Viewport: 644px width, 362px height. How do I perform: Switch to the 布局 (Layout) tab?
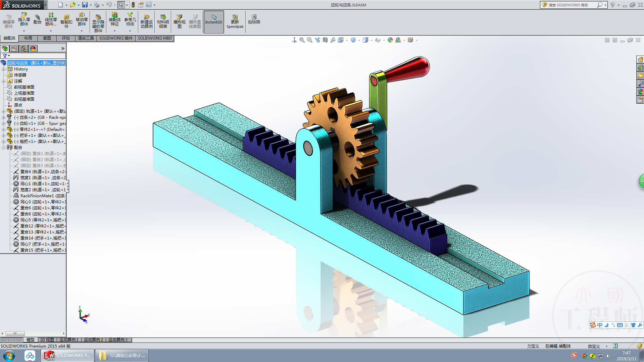tap(28, 38)
